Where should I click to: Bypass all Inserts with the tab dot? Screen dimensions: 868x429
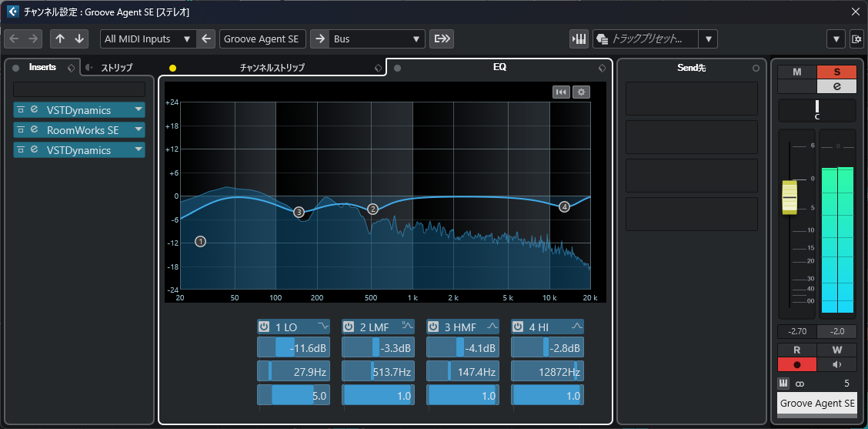point(16,69)
